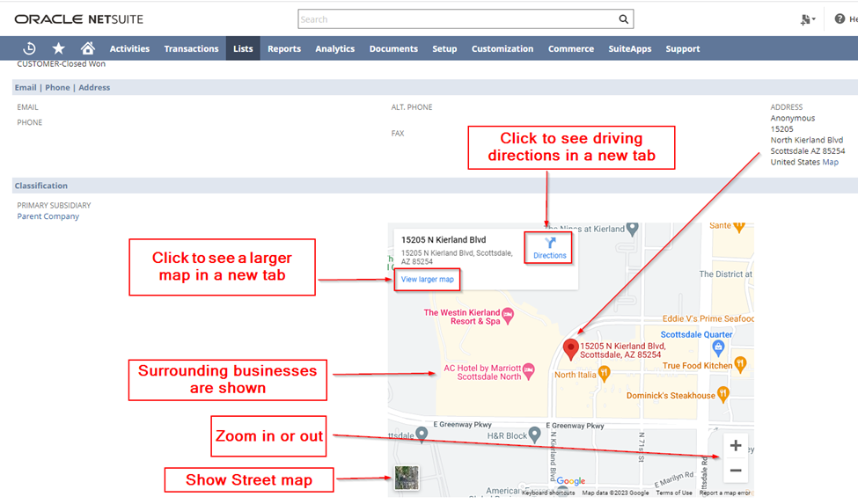Select the CUSTOMER-Closed Won status text
The width and height of the screenshot is (858, 504).
(x=62, y=64)
